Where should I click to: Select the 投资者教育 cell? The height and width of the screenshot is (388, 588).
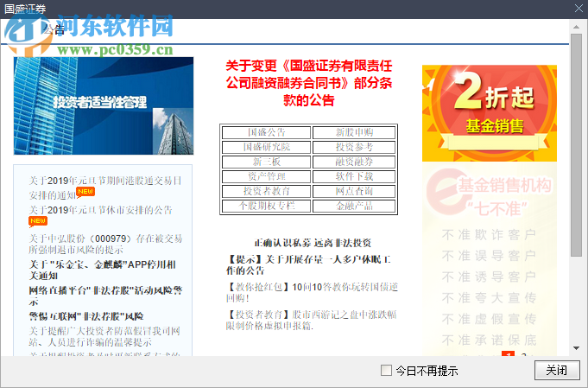[x=266, y=191]
